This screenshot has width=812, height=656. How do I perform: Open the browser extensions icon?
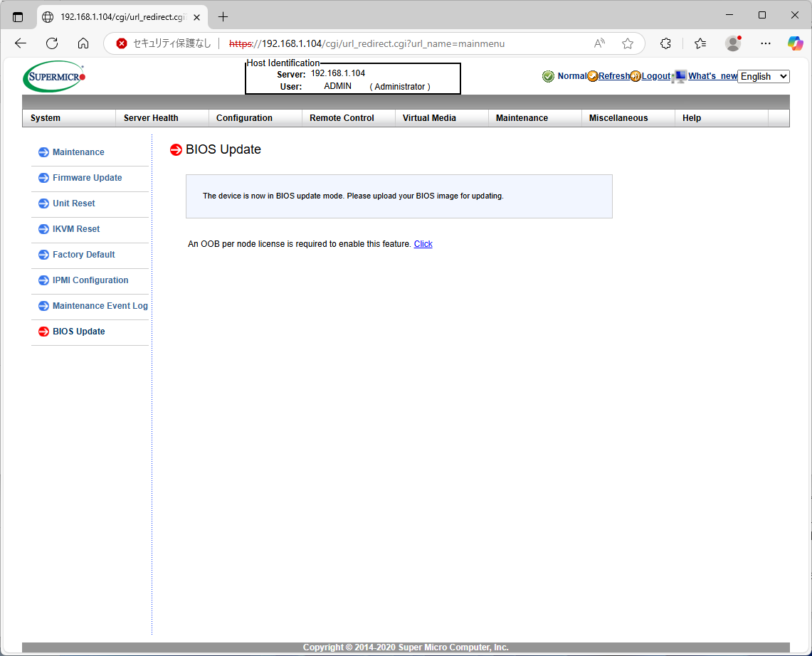pyautogui.click(x=665, y=43)
